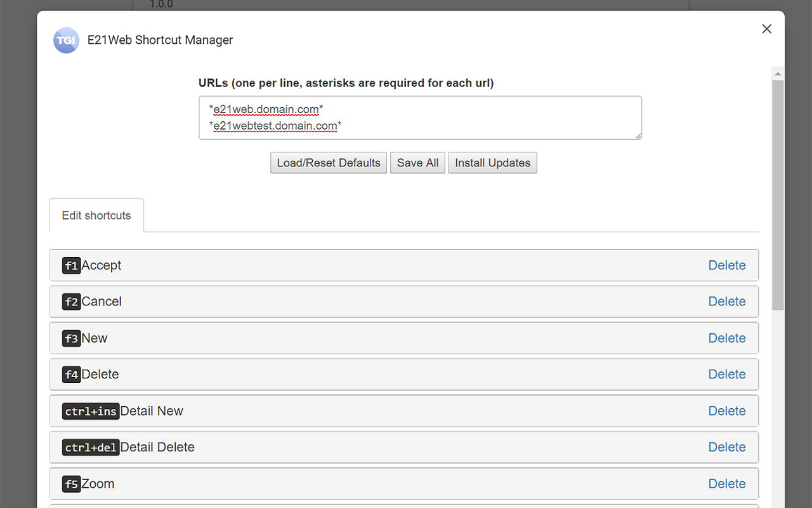Click the scrollbar up arrow
812x508 pixels.
778,74
